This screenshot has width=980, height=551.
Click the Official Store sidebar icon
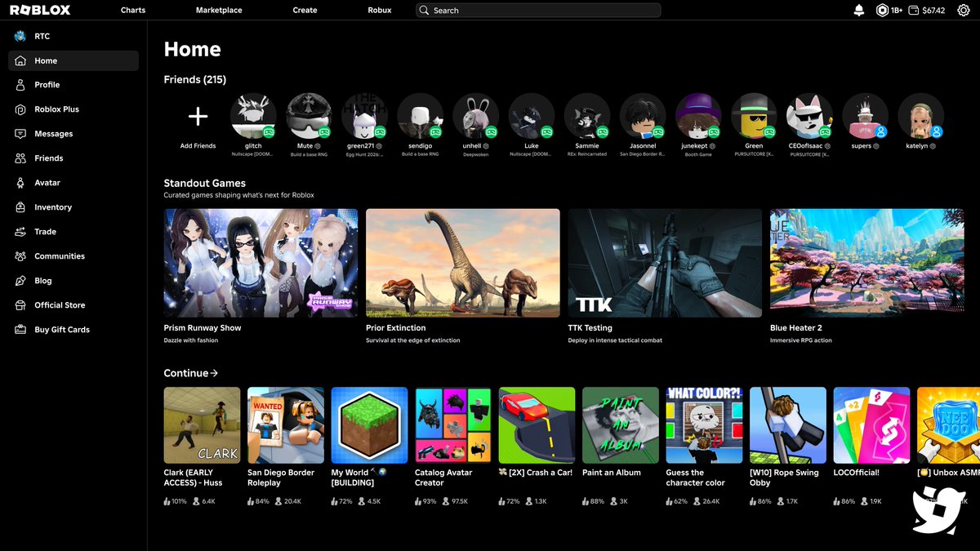[20, 305]
